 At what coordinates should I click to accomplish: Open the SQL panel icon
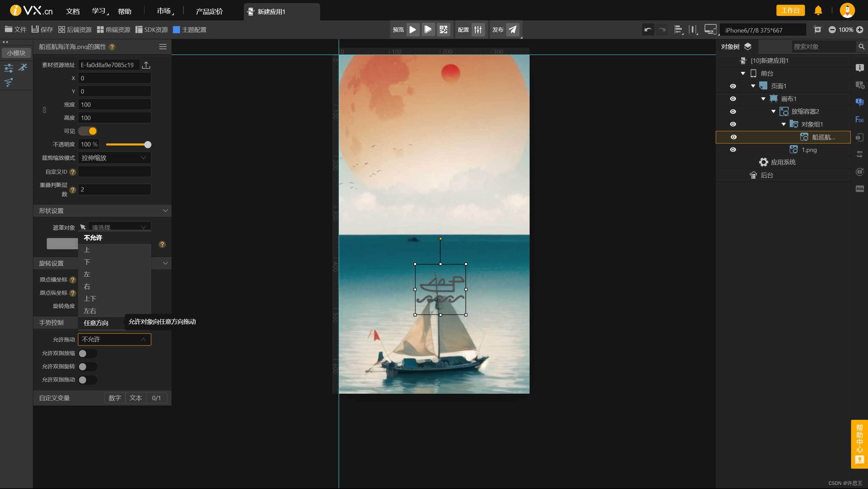860,189
